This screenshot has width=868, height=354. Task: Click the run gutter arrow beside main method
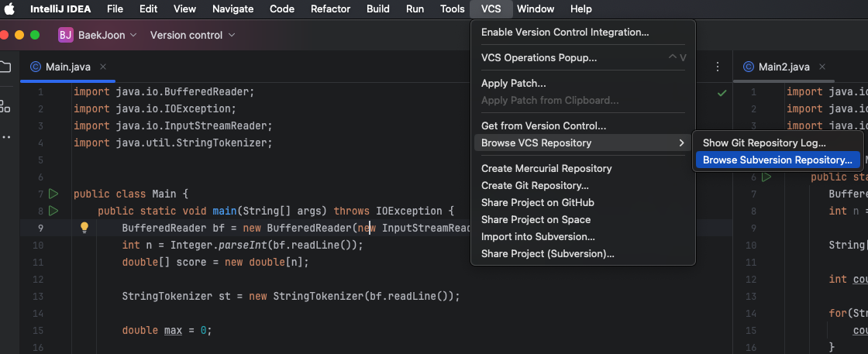[x=53, y=211]
